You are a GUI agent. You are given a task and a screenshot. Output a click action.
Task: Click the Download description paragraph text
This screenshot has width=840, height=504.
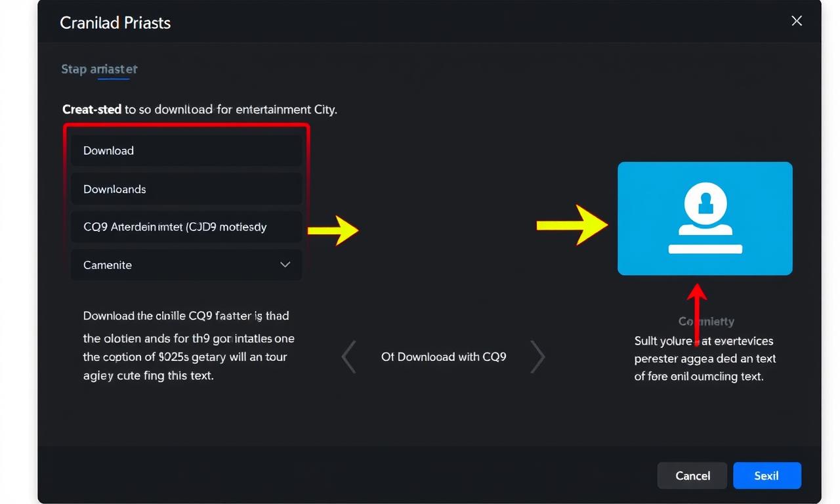click(188, 346)
